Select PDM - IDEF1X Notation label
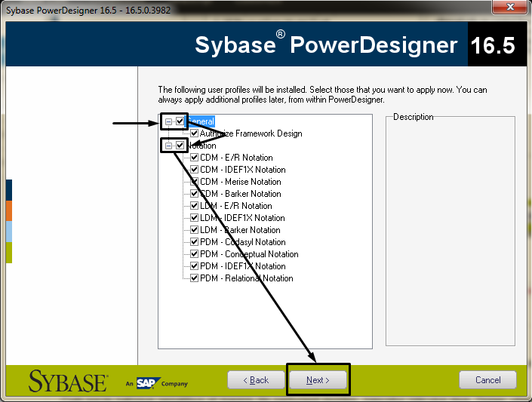The width and height of the screenshot is (532, 402). (242, 266)
